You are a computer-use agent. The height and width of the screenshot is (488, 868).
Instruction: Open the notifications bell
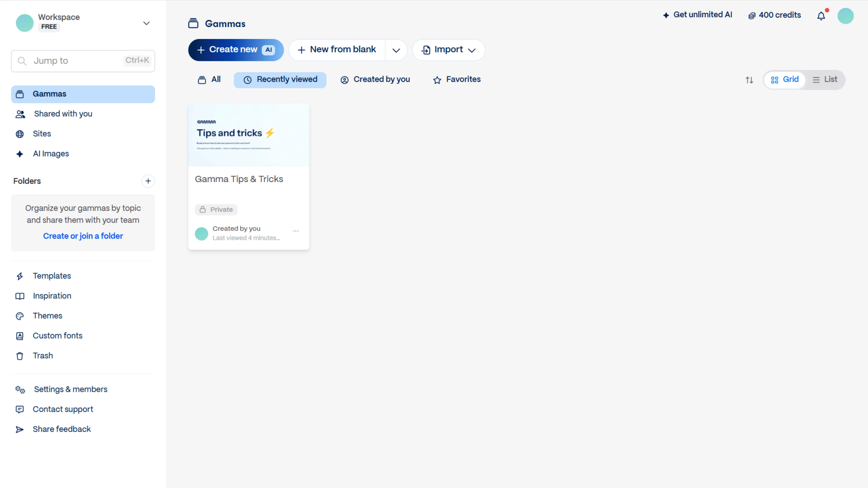821,16
